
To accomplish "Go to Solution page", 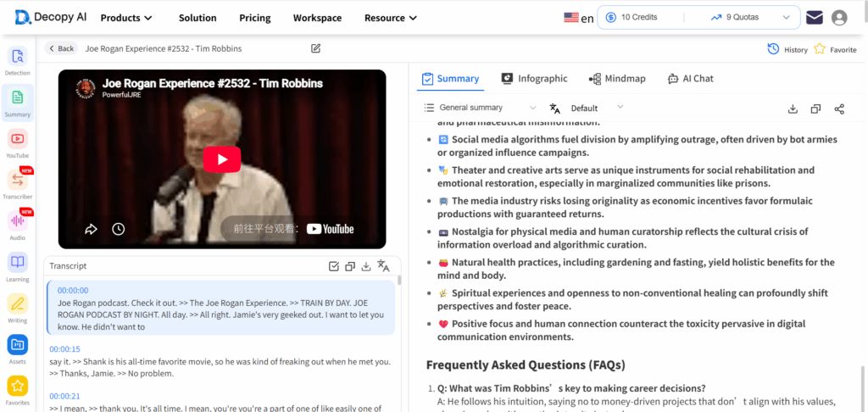I will (x=198, y=18).
